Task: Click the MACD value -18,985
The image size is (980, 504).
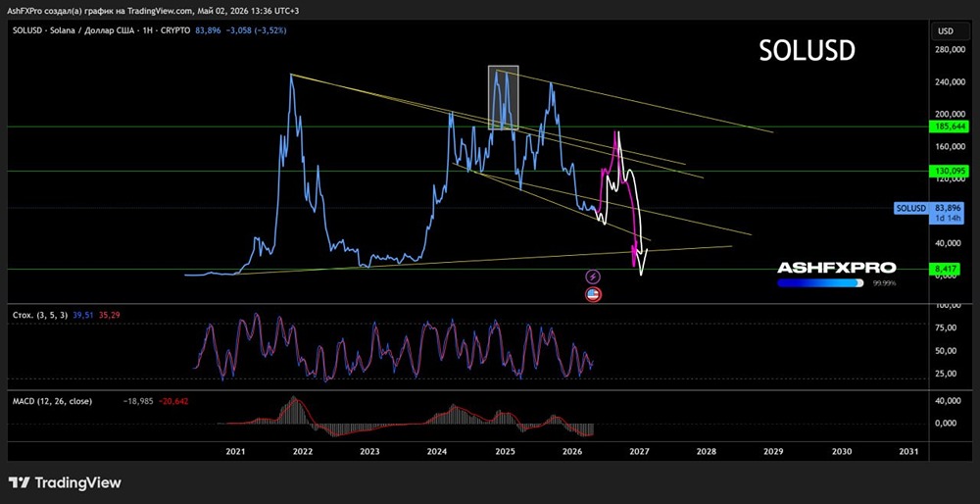Action: click(x=140, y=401)
